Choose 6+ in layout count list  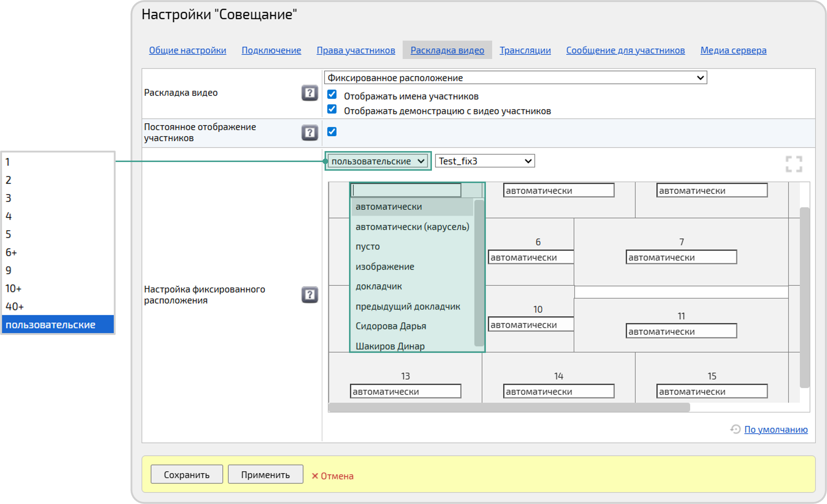point(11,252)
